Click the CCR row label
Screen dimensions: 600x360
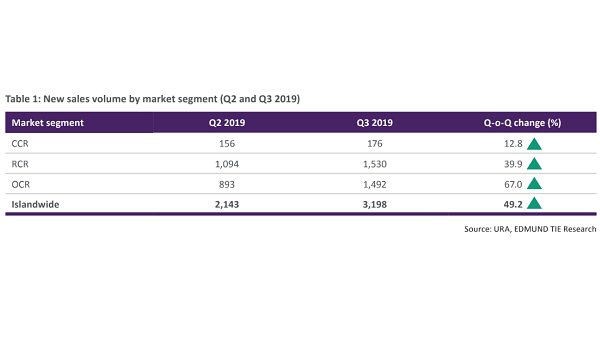tap(20, 143)
